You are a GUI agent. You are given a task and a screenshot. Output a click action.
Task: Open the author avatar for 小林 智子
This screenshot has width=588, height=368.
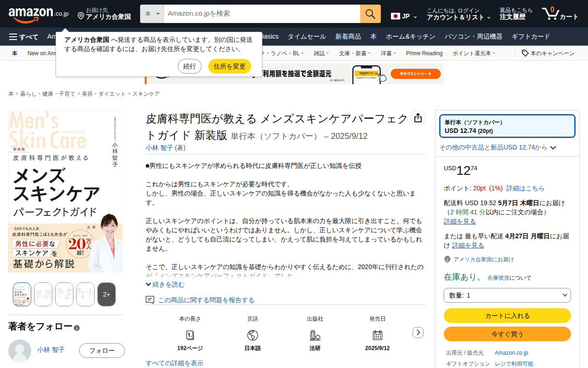click(20, 351)
